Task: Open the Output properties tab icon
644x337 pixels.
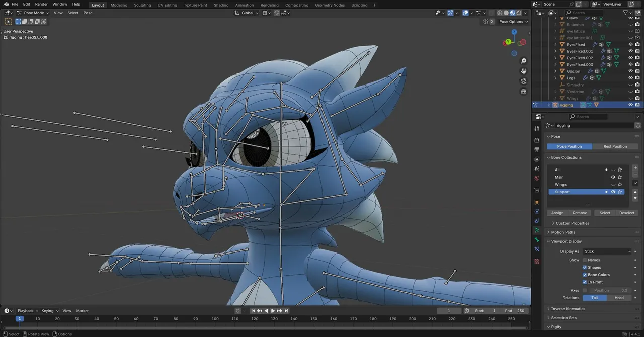Action: (x=537, y=149)
